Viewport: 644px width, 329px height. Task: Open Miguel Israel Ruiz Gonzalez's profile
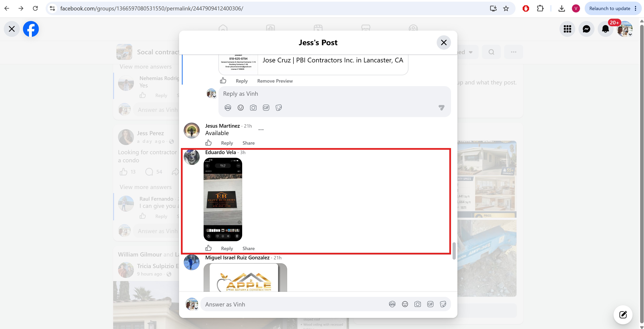click(237, 258)
